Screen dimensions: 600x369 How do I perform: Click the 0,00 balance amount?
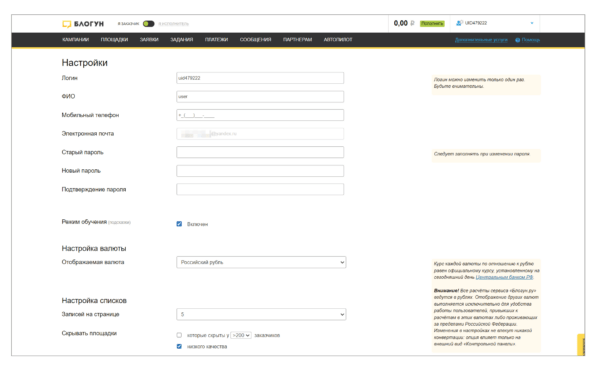click(401, 23)
